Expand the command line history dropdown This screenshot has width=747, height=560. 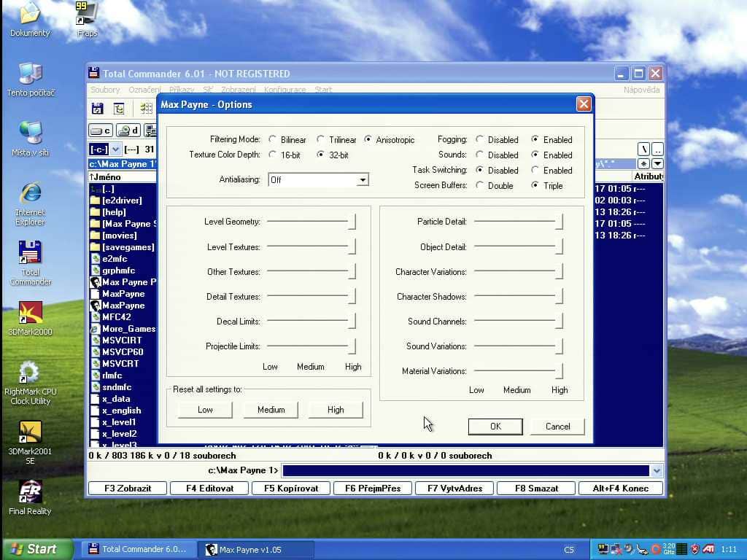(x=657, y=470)
